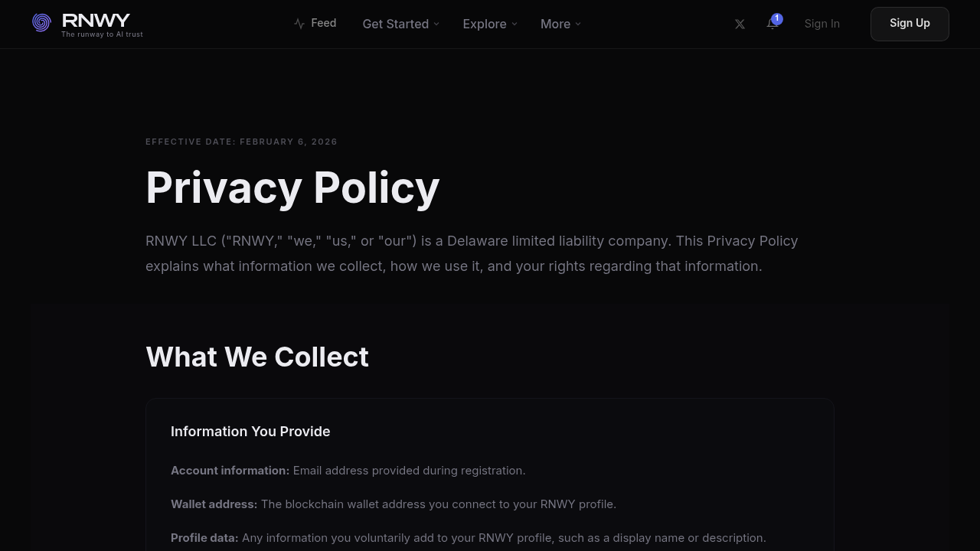
Task: Open the Get Started menu
Action: point(395,24)
